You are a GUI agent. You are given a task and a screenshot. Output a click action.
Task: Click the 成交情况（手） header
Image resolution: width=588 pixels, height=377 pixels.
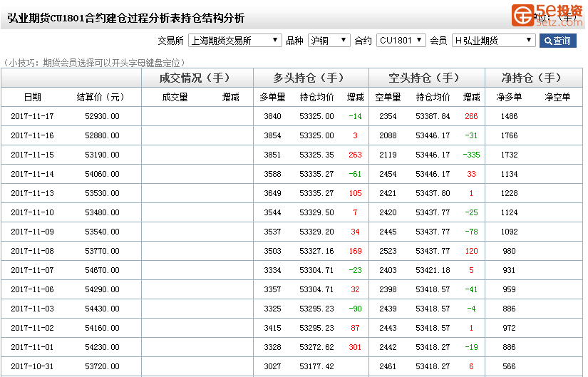[197, 78]
